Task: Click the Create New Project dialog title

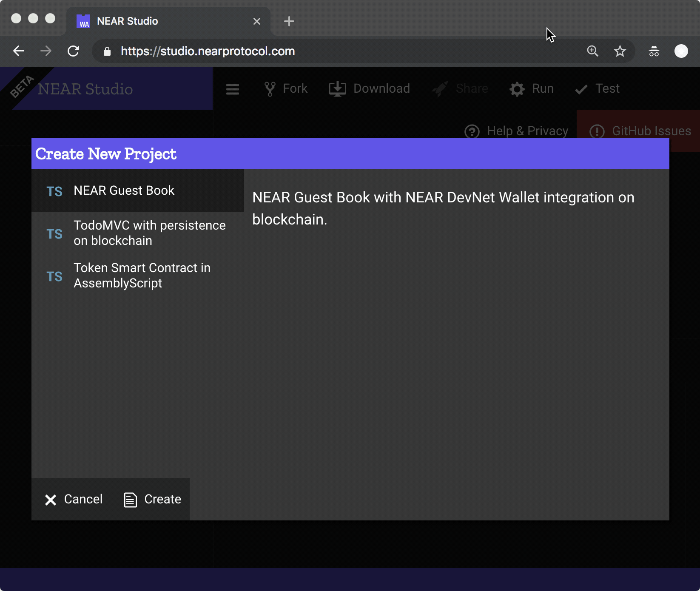Action: [x=105, y=154]
